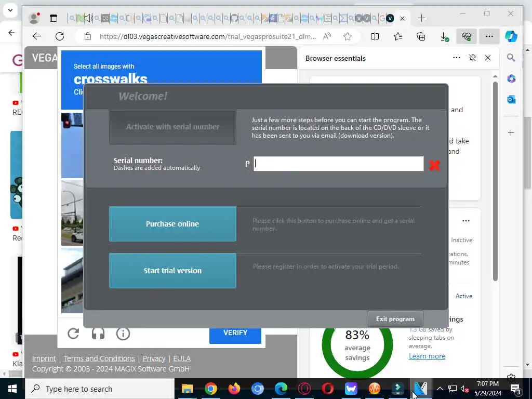The height and width of the screenshot is (399, 532).
Task: Click the background window back arrow at far left
Action: click(x=11, y=33)
